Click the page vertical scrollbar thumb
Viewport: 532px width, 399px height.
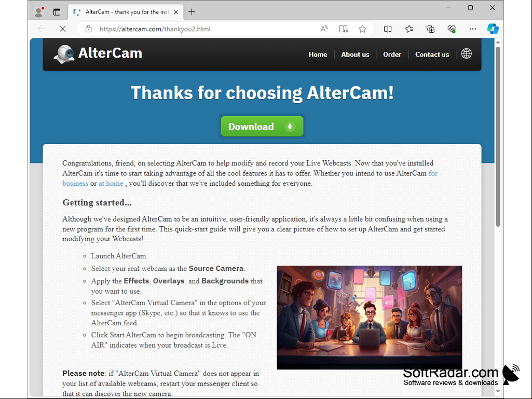pos(498,136)
